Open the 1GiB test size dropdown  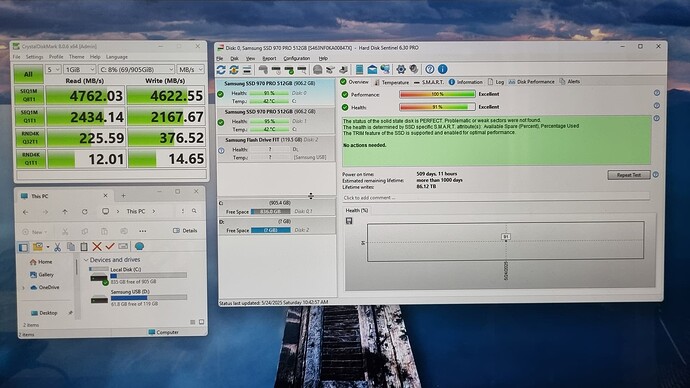click(80, 70)
